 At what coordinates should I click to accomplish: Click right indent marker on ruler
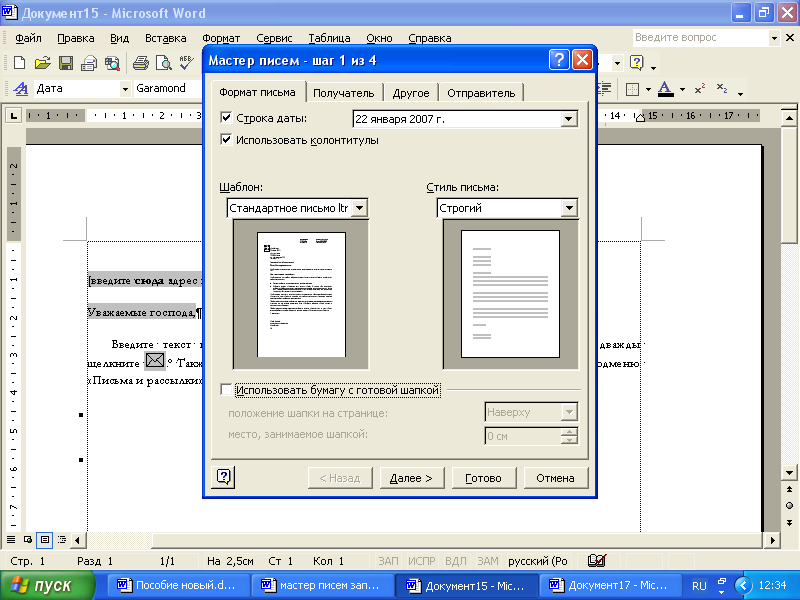(640, 117)
